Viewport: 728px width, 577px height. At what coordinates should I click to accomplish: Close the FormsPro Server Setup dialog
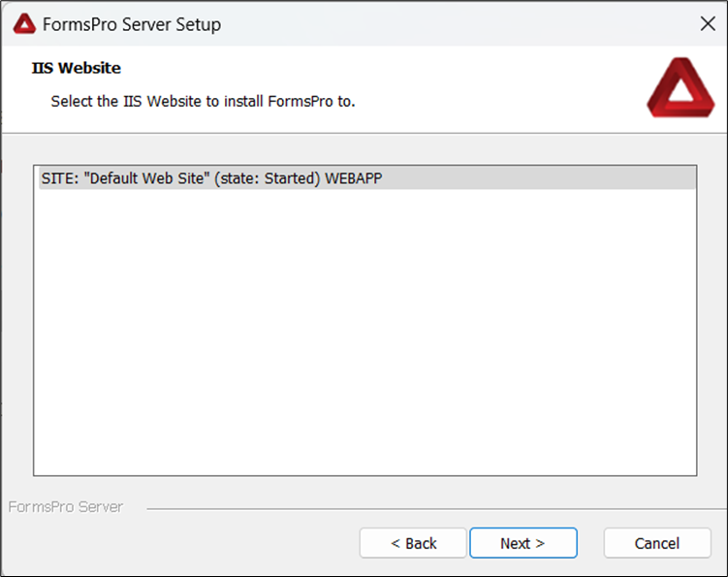tap(707, 24)
